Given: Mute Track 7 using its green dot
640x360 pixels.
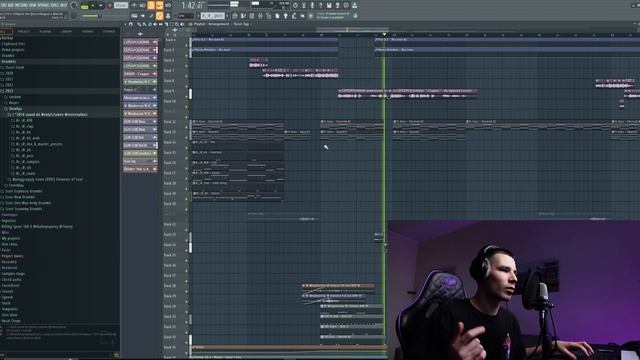Looking at the screenshot, I should [187, 76].
